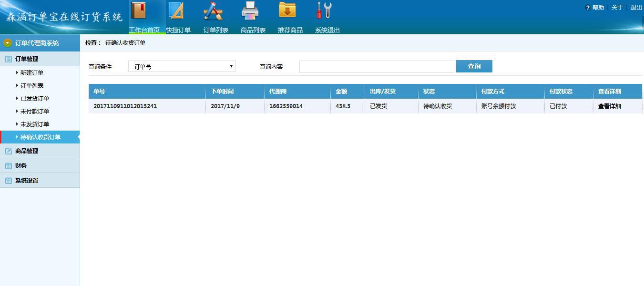Screen dimensions: 644x286
Task: Click the 帮助 question mark icon
Action: pyautogui.click(x=587, y=7)
